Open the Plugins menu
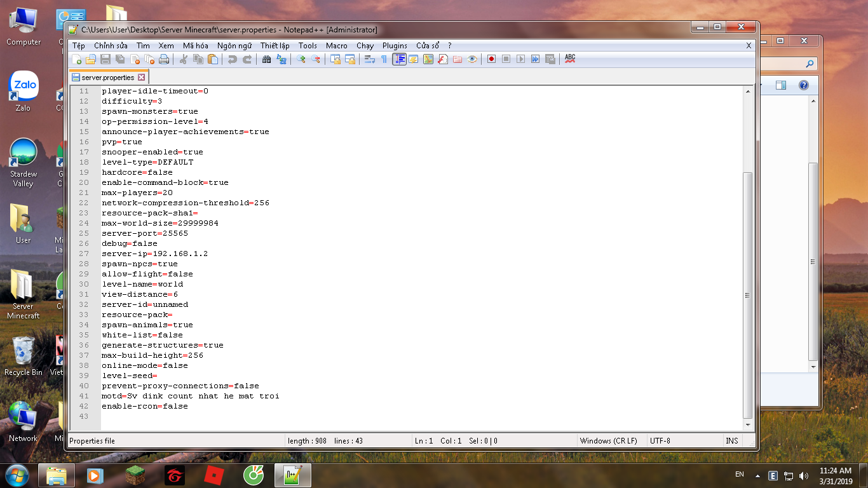868x488 pixels. 395,46
